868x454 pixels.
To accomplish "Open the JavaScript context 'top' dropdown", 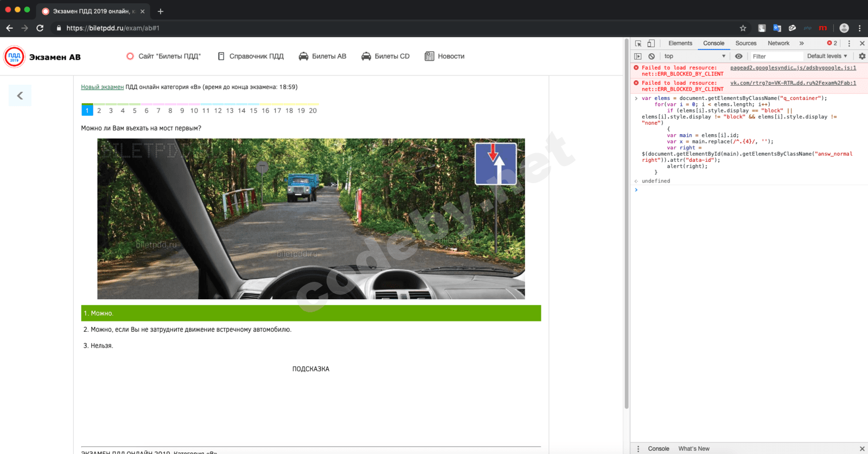I will (x=694, y=56).
